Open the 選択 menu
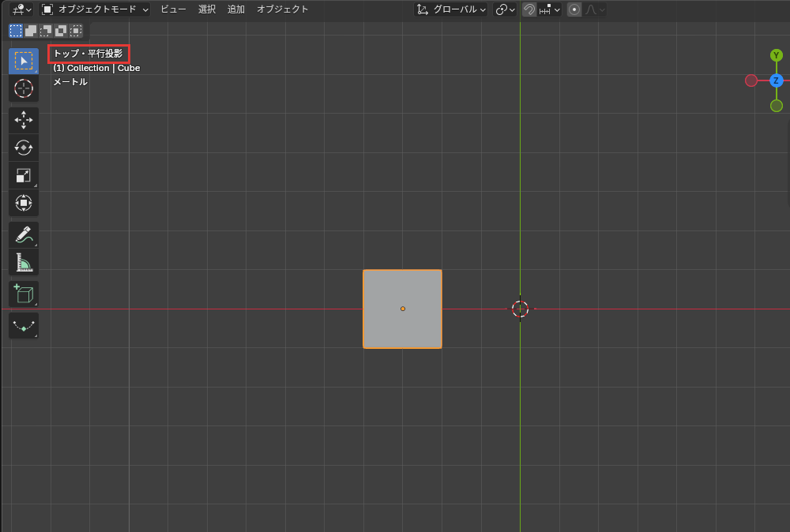The image size is (790, 532). coord(206,9)
